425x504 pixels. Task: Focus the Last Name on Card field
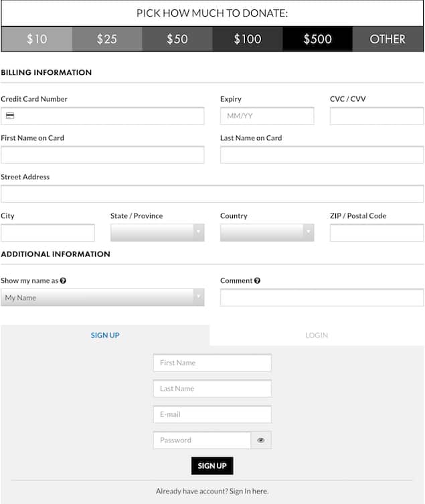(x=322, y=155)
